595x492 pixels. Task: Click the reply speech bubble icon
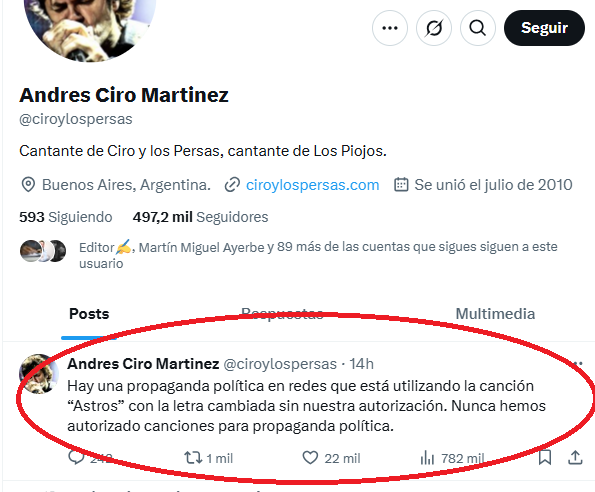[76, 457]
